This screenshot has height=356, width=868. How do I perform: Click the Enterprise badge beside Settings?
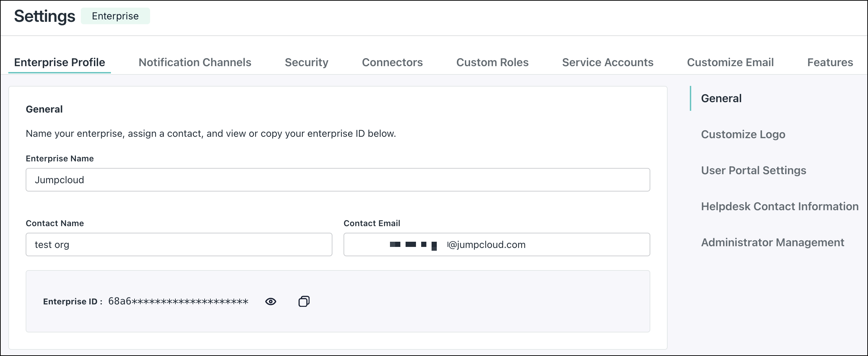pos(115,16)
